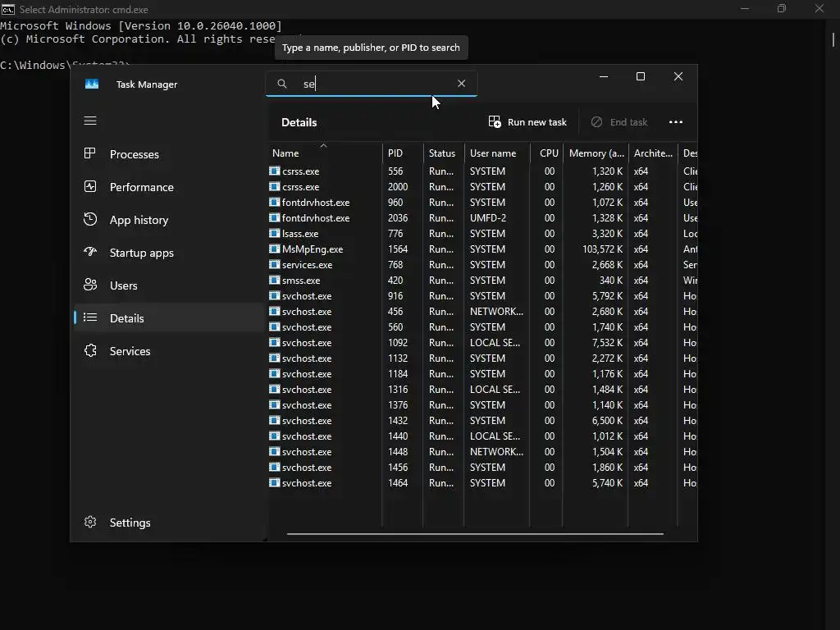The width and height of the screenshot is (840, 630).
Task: Switch to the Performance page
Action: 169,187
